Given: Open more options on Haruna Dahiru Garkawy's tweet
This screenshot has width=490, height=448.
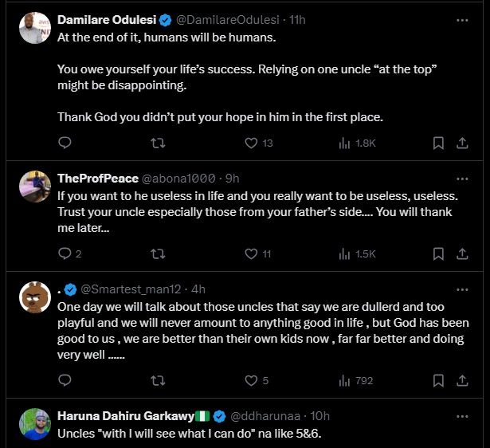Looking at the screenshot, I should point(462,416).
